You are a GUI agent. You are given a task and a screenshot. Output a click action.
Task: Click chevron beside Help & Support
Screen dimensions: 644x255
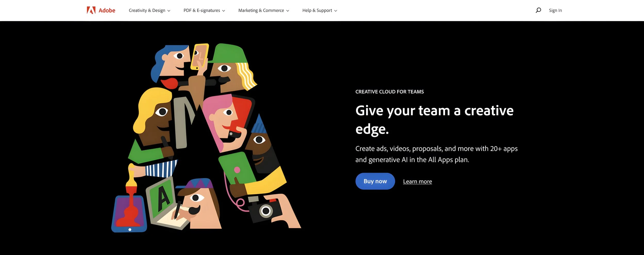click(x=336, y=11)
